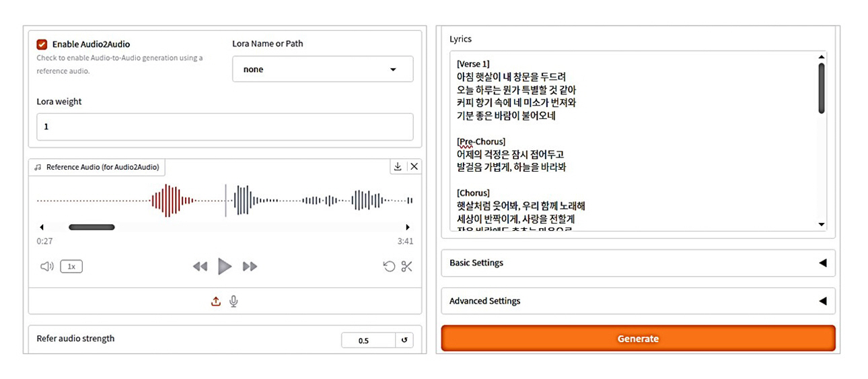
Task: Click the orange Generate button
Action: (637, 339)
